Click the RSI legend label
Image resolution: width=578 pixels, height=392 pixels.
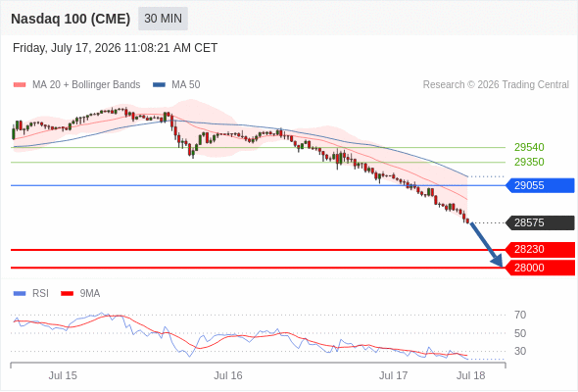coord(40,294)
